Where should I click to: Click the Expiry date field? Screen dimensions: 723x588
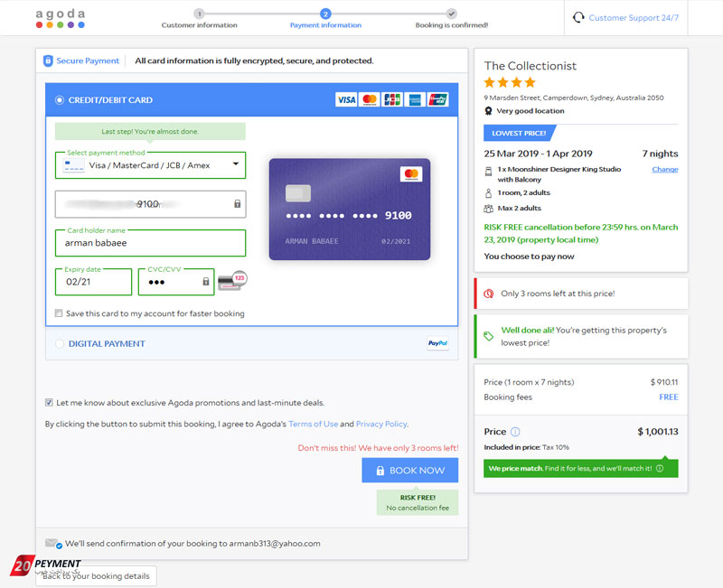[94, 282]
